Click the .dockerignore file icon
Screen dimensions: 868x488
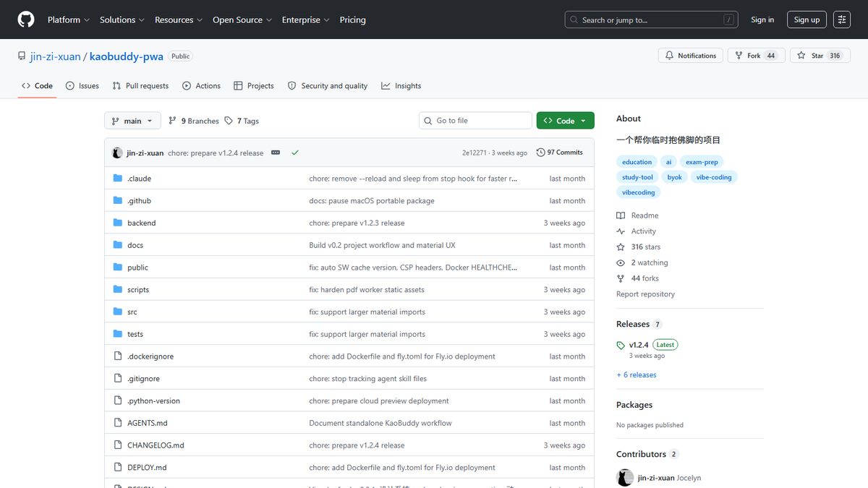pyautogui.click(x=118, y=356)
